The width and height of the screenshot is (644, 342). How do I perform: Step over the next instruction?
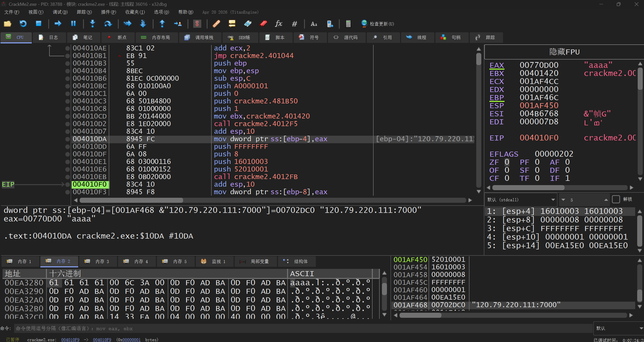pyautogui.click(x=108, y=24)
